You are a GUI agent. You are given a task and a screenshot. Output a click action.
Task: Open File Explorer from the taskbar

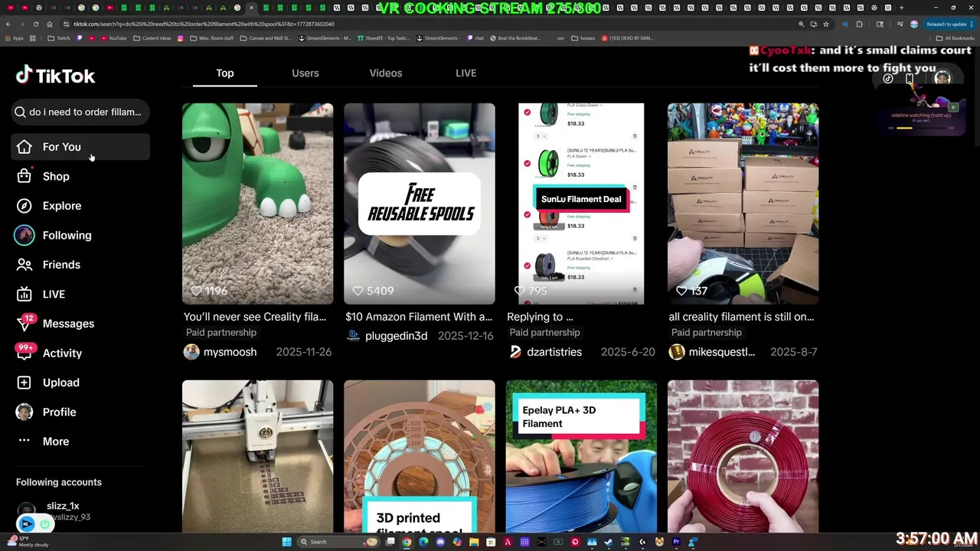pyautogui.click(x=474, y=542)
